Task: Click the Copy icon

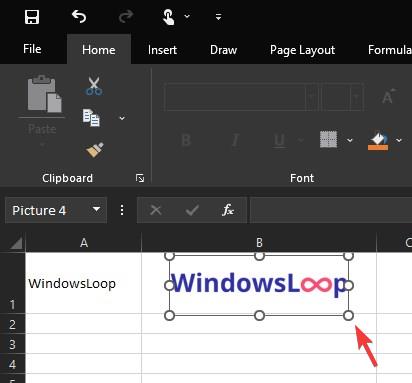Action: coord(91,118)
